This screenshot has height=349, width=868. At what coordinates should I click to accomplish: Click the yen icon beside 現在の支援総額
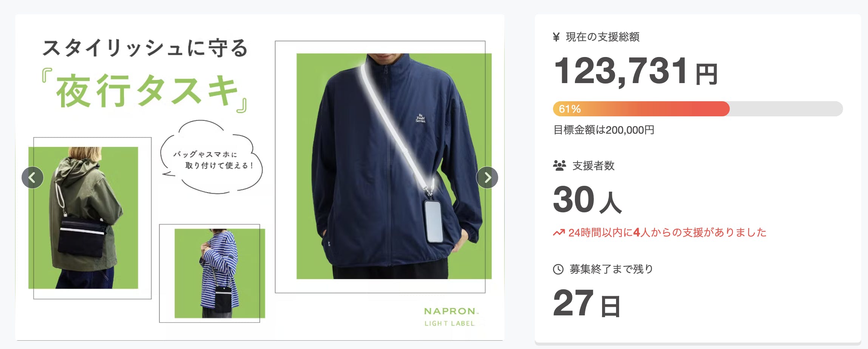(x=556, y=37)
